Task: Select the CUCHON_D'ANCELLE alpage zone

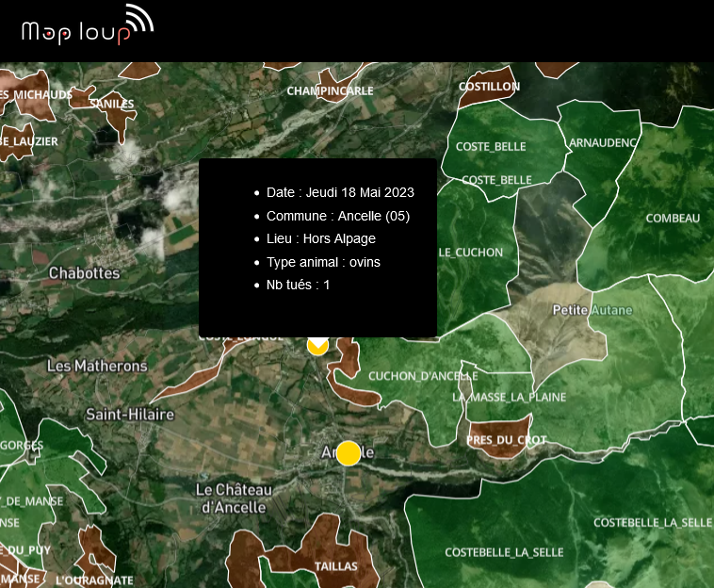Action: click(423, 376)
